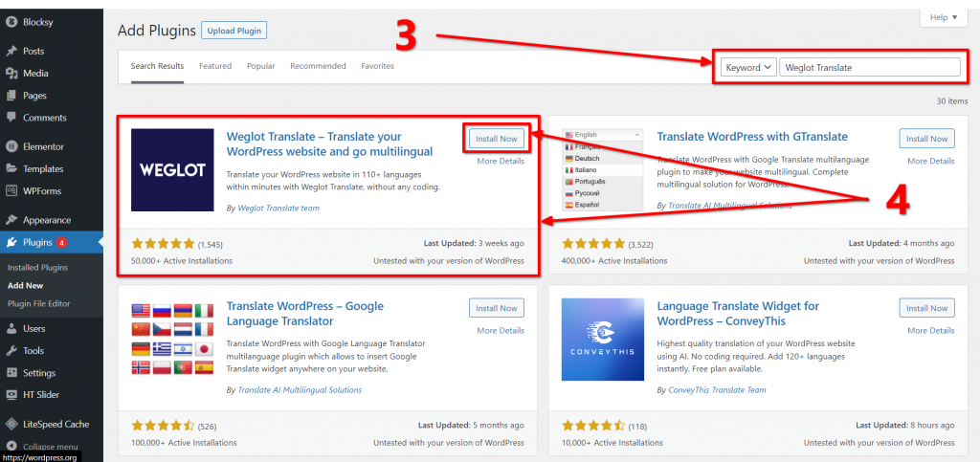
Task: Click the Settings sliders icon in sidebar
Action: coord(11,373)
